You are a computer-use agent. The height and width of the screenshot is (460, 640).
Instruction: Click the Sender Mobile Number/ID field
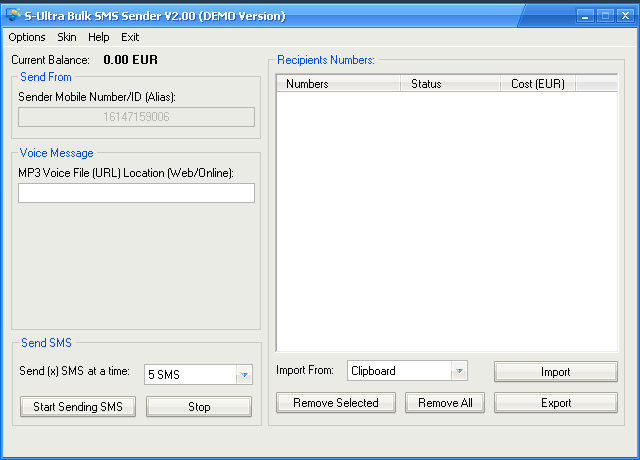point(136,117)
